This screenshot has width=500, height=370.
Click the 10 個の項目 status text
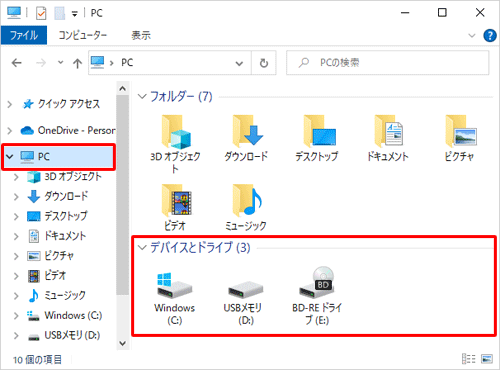[x=37, y=359]
